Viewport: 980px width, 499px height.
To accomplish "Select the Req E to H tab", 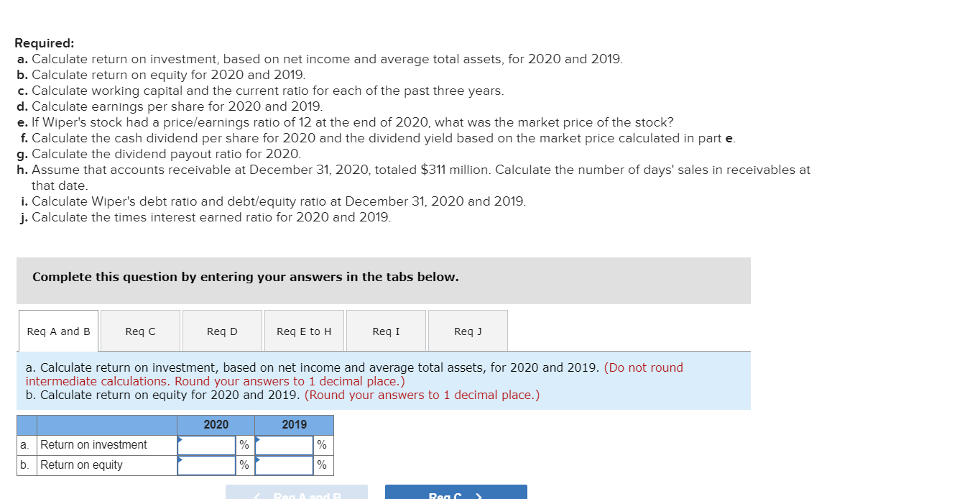I will (304, 330).
